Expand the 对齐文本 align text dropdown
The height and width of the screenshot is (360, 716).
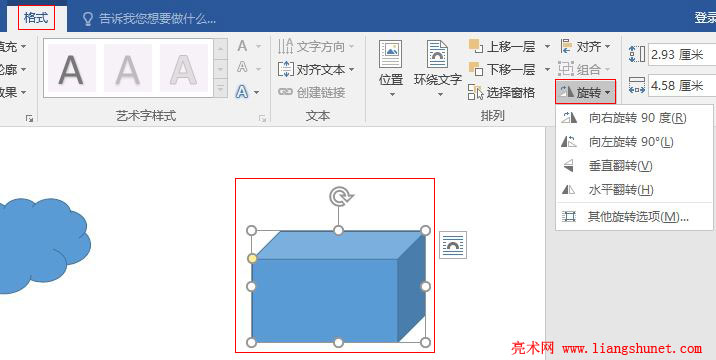pyautogui.click(x=316, y=70)
